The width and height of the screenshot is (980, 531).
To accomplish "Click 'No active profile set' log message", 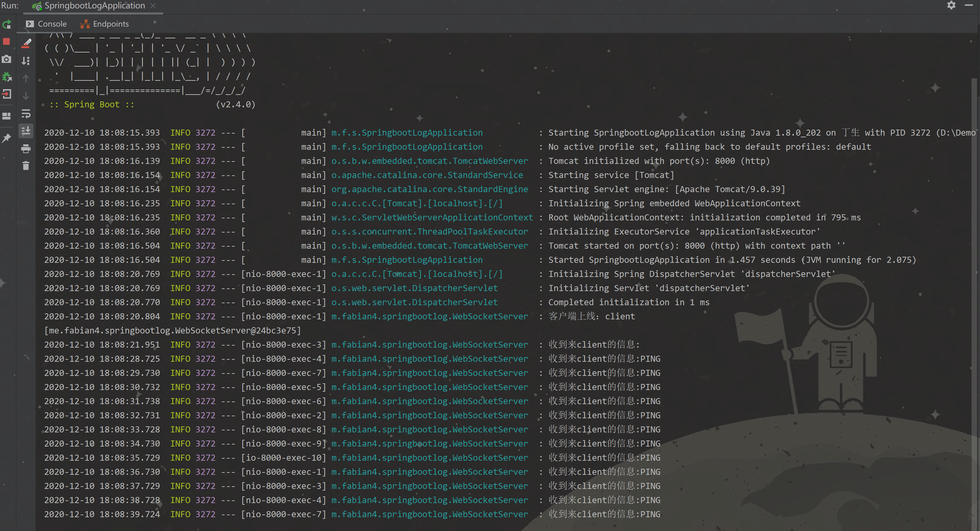I will (710, 147).
